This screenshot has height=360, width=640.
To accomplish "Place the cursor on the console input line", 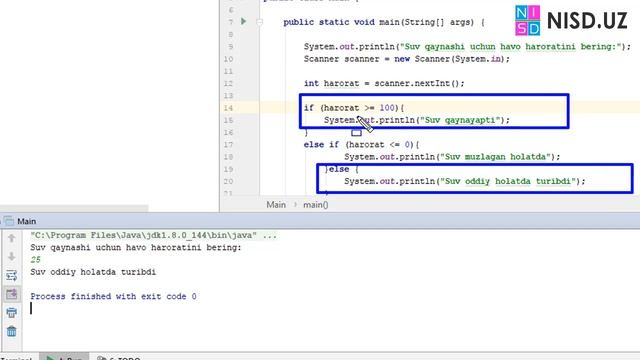I will pyautogui.click(x=31, y=309).
